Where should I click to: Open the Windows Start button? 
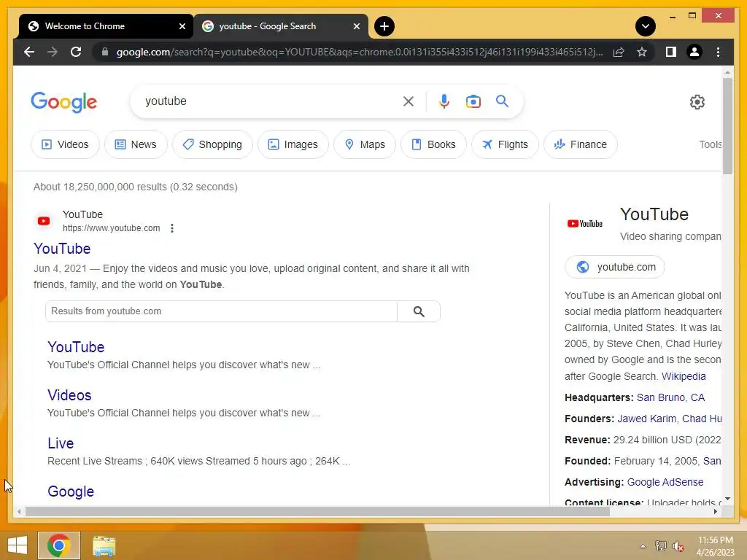pos(18,545)
